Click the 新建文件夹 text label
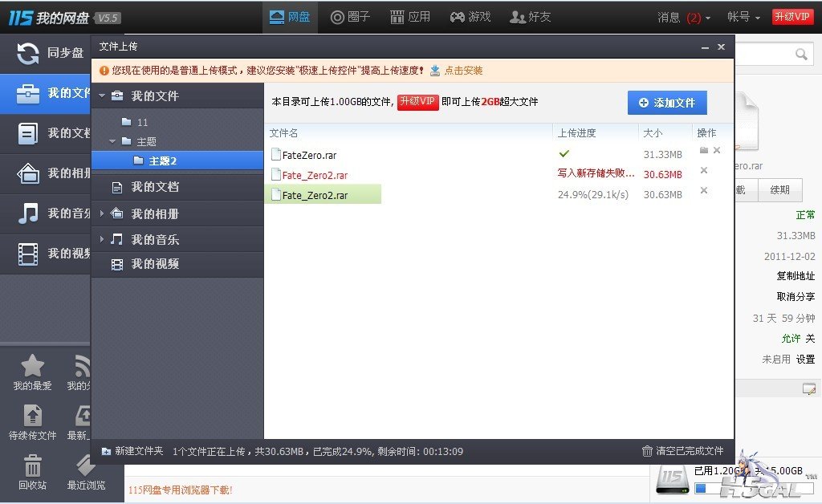The image size is (822, 504). coord(139,451)
